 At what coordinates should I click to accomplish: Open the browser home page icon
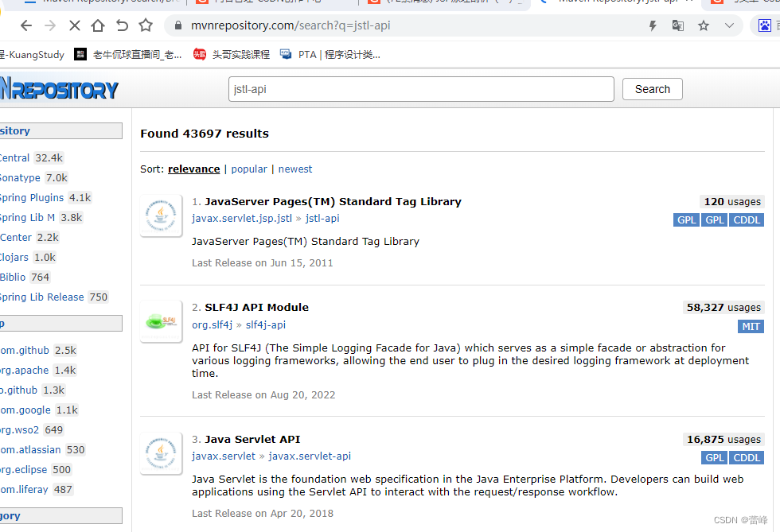coord(98,25)
